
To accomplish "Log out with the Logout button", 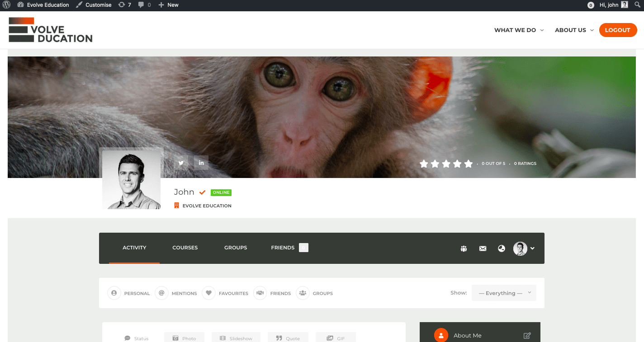I will pyautogui.click(x=618, y=30).
